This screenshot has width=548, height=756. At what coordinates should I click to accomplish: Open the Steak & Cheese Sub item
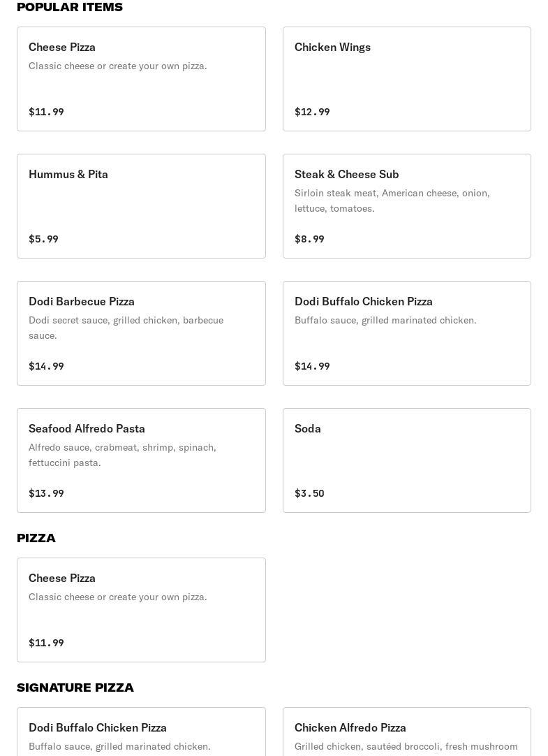pos(406,206)
